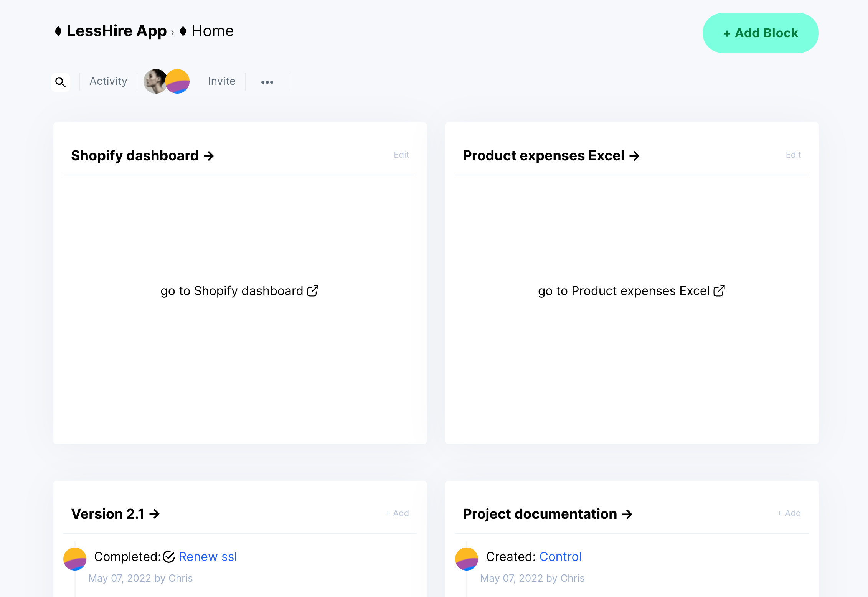Click the woman's photo avatar

pyautogui.click(x=154, y=81)
